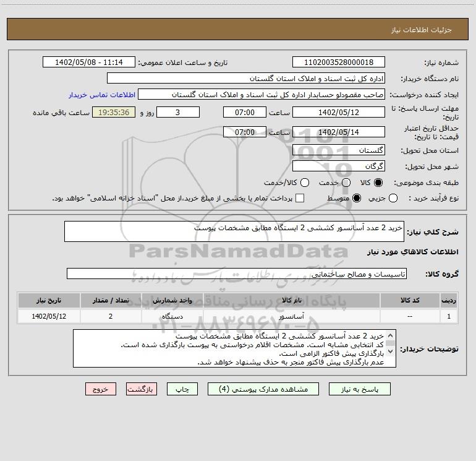Click the گروه کالا field تاسیسات و مصالح ساختمانی
476x461 pixels.
pos(237,274)
